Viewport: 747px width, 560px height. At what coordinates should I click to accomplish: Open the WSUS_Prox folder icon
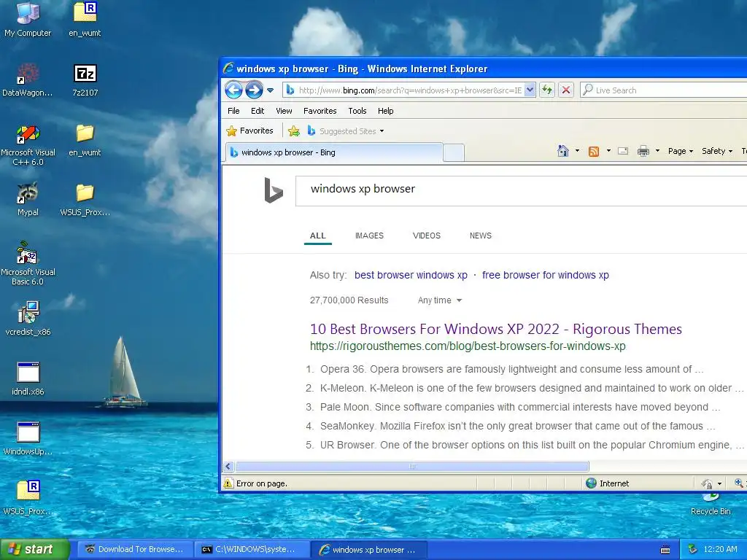coord(85,198)
